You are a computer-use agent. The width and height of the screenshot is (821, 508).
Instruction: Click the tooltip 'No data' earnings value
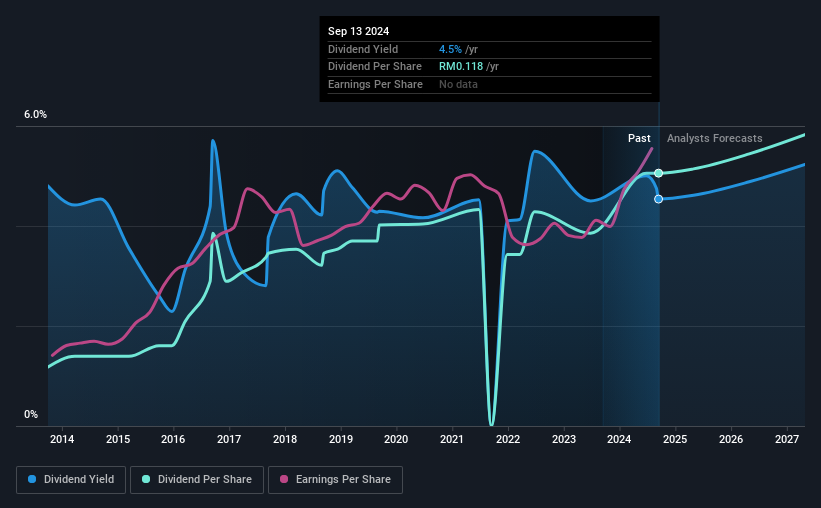pyautogui.click(x=458, y=84)
